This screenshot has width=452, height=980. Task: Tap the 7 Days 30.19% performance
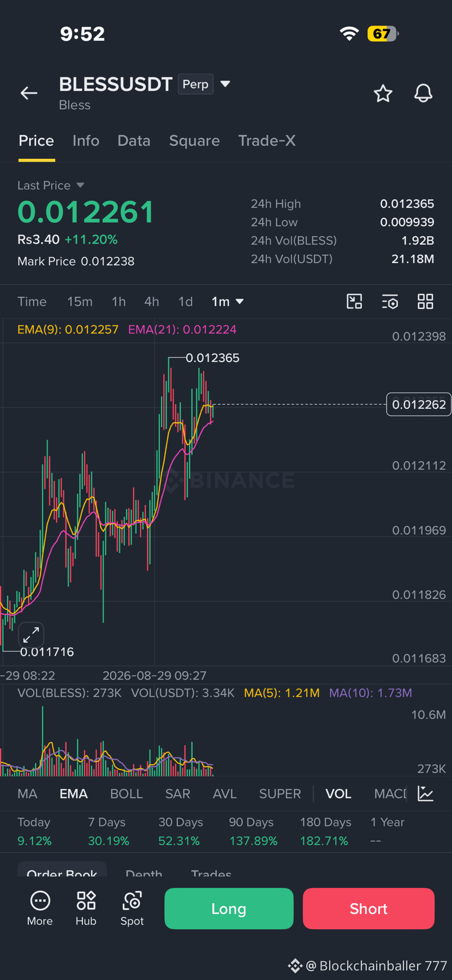click(109, 832)
